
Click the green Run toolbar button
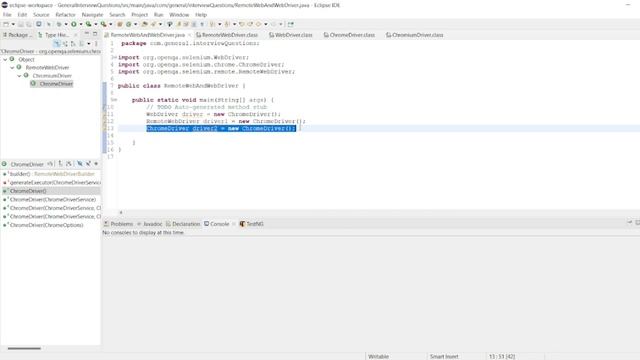(x=74, y=24)
